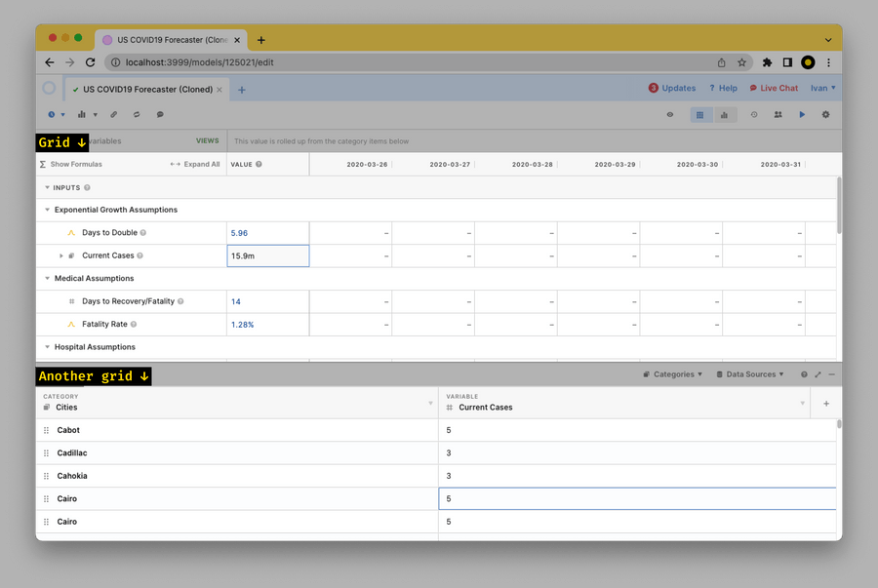Click the Days to Double info icon
878x588 pixels.
click(x=143, y=233)
